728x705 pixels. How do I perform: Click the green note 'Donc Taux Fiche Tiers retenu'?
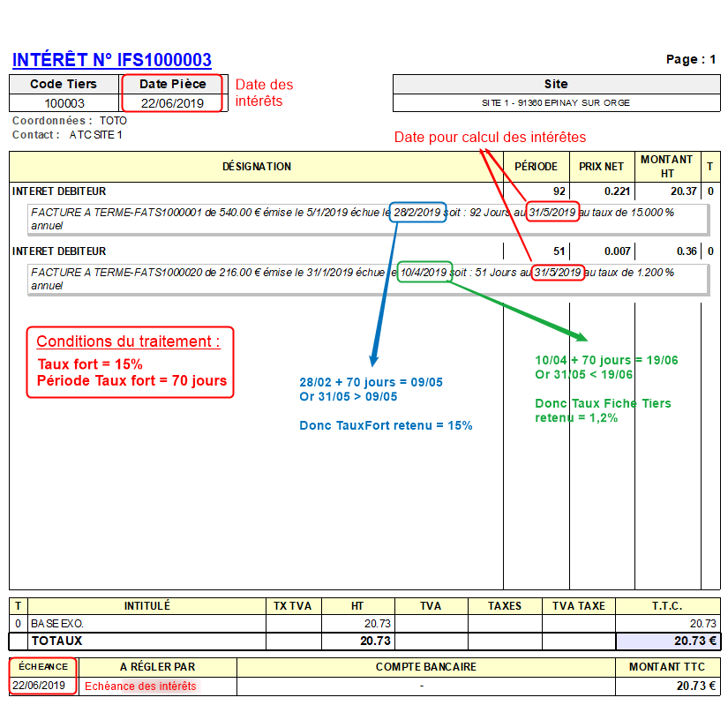coord(602,410)
